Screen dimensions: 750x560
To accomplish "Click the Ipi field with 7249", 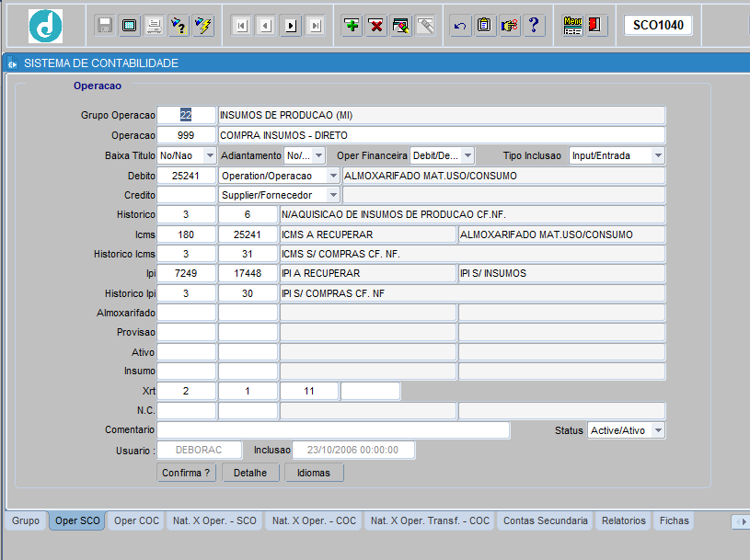I will [x=186, y=273].
